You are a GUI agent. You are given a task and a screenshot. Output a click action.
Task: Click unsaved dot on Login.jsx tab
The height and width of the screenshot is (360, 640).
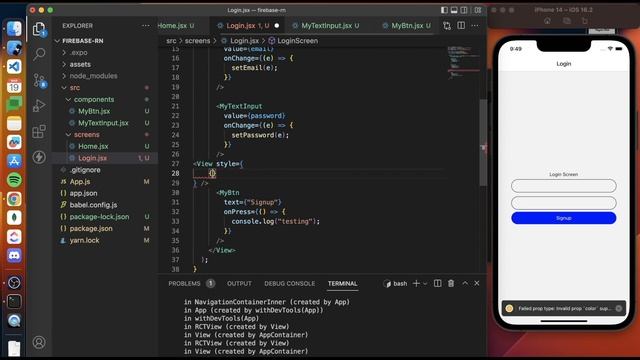277,26
